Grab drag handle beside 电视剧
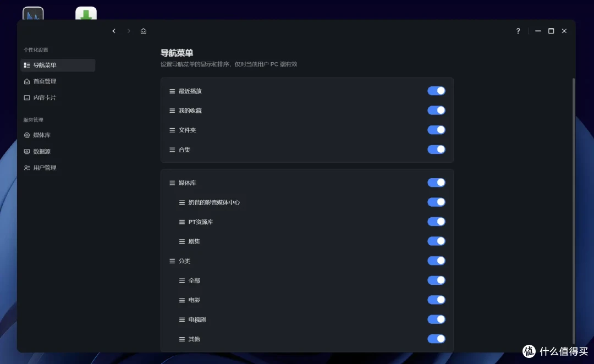The width and height of the screenshot is (594, 364). [182, 319]
